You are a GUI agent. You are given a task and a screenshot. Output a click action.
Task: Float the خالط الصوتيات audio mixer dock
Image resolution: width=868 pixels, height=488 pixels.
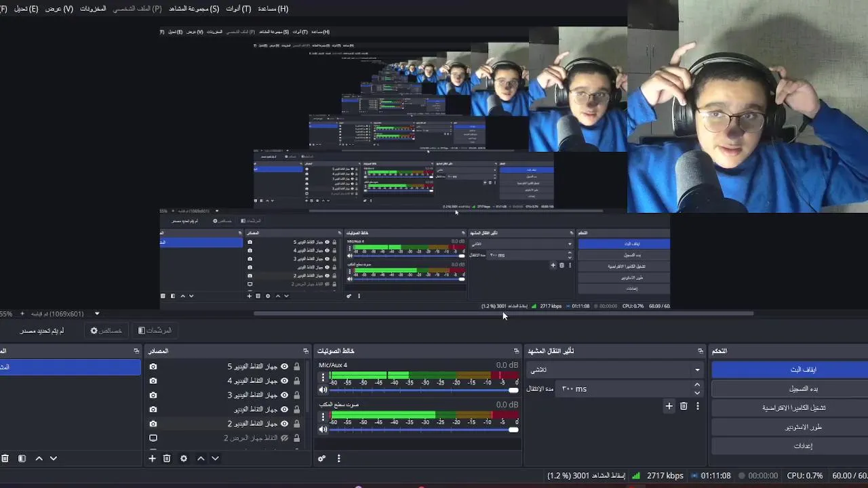point(516,351)
